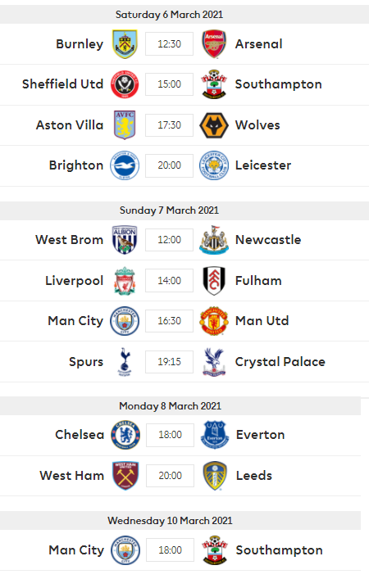Click the 19:15 Spurs kickoff time
Viewport: 369px width, 588px height.
tap(169, 362)
